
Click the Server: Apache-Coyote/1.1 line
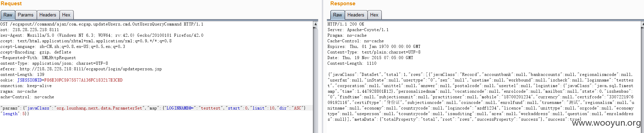[x=358, y=30]
